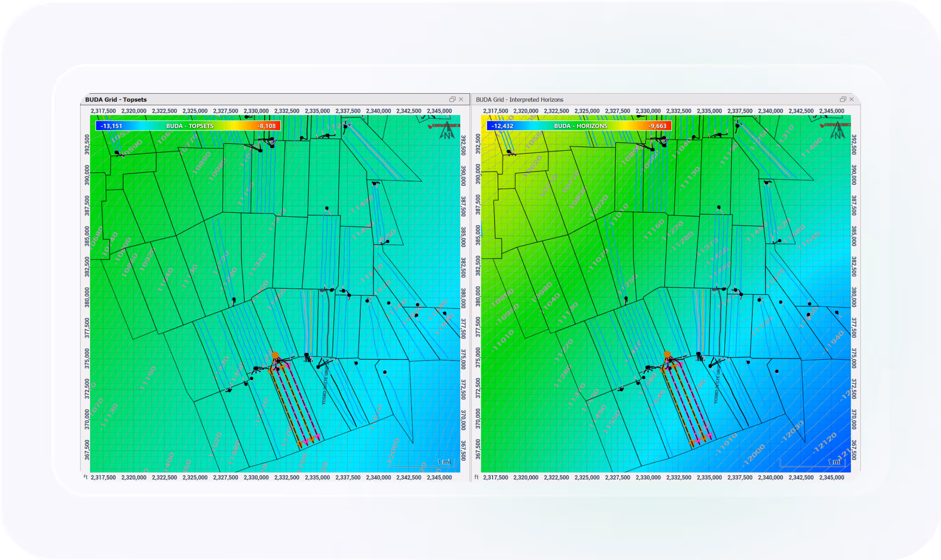The image size is (941, 560).
Task: Restore down the Interpreted Horizons window
Action: [x=843, y=99]
